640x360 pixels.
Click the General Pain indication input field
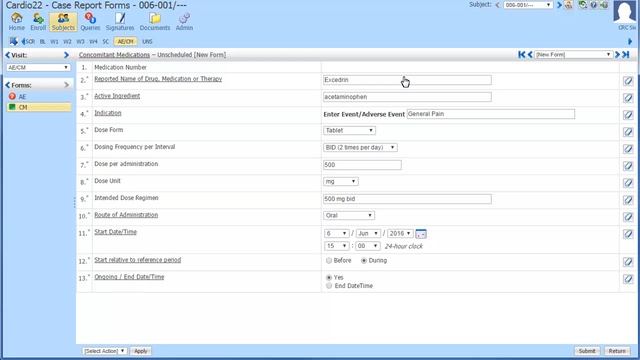491,114
